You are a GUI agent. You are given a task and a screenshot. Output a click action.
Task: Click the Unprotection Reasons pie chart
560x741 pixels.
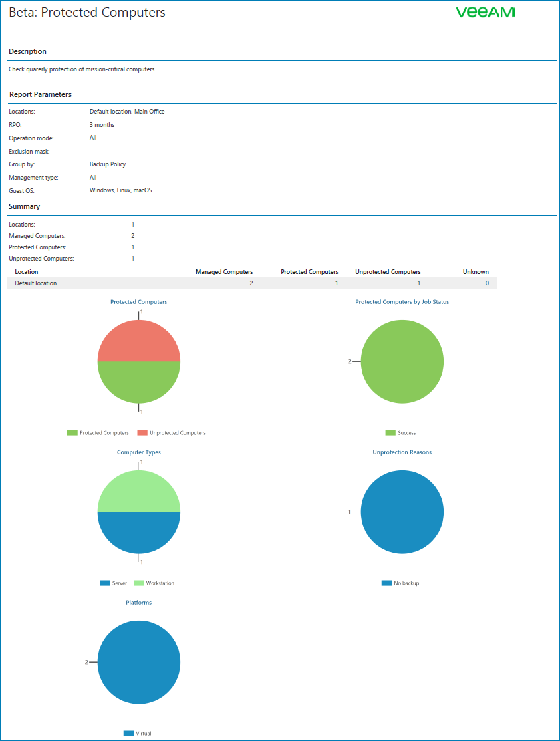(402, 512)
